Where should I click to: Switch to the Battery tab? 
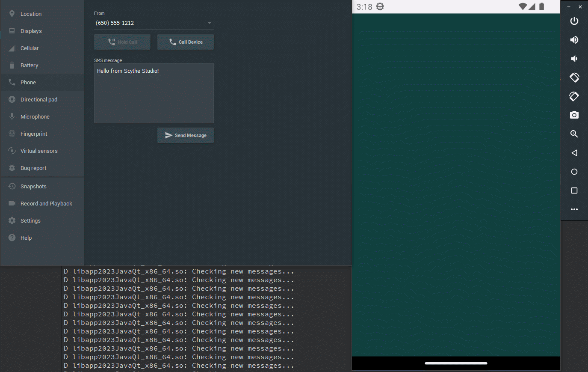[29, 65]
